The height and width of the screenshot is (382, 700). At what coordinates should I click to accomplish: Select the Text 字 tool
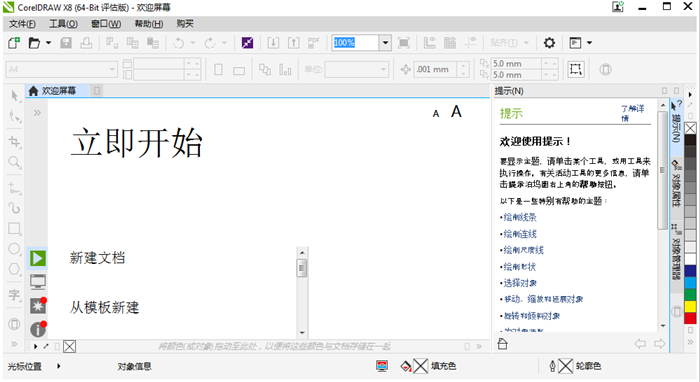14,295
